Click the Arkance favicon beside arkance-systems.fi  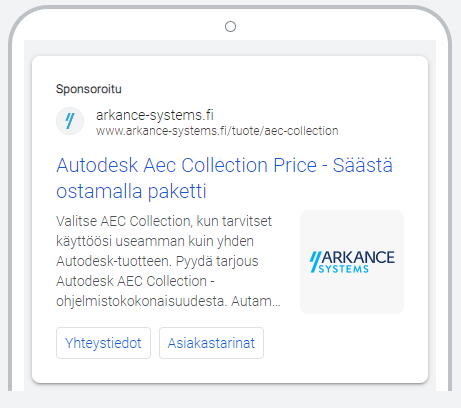pyautogui.click(x=70, y=121)
